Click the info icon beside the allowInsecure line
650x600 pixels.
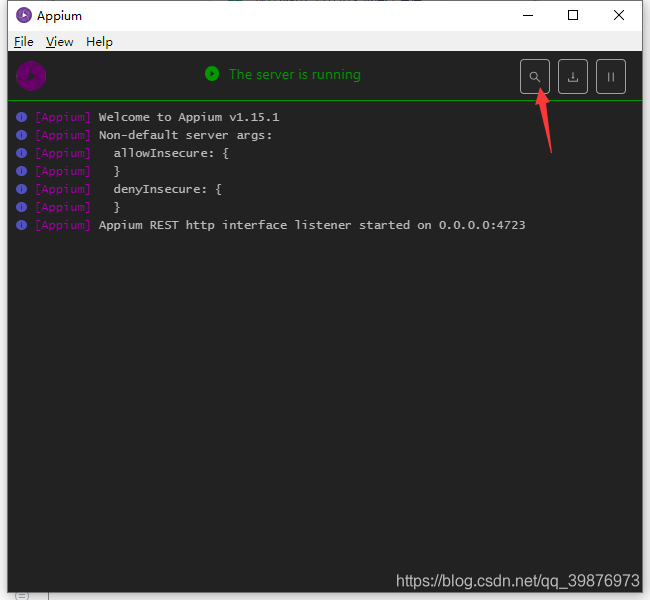(22, 153)
